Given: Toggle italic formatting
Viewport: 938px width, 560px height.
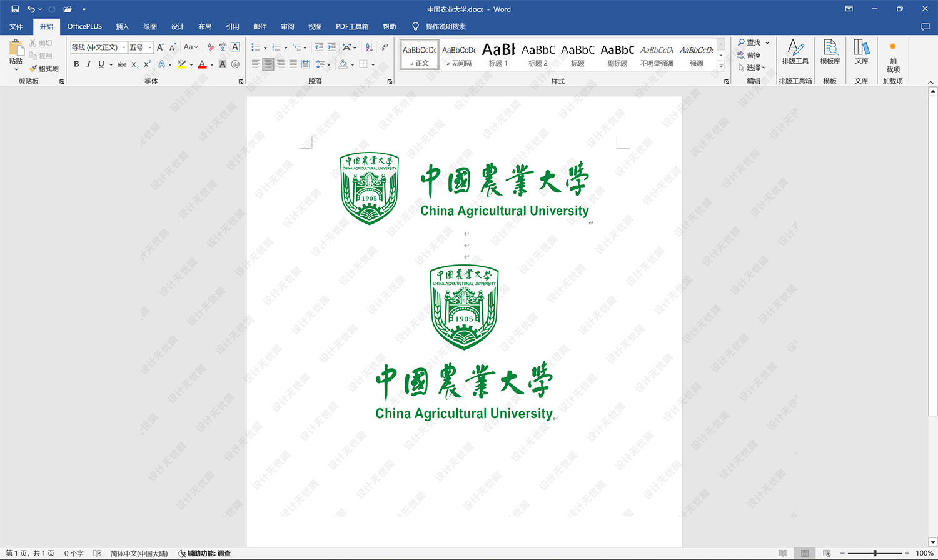Looking at the screenshot, I should (x=88, y=64).
